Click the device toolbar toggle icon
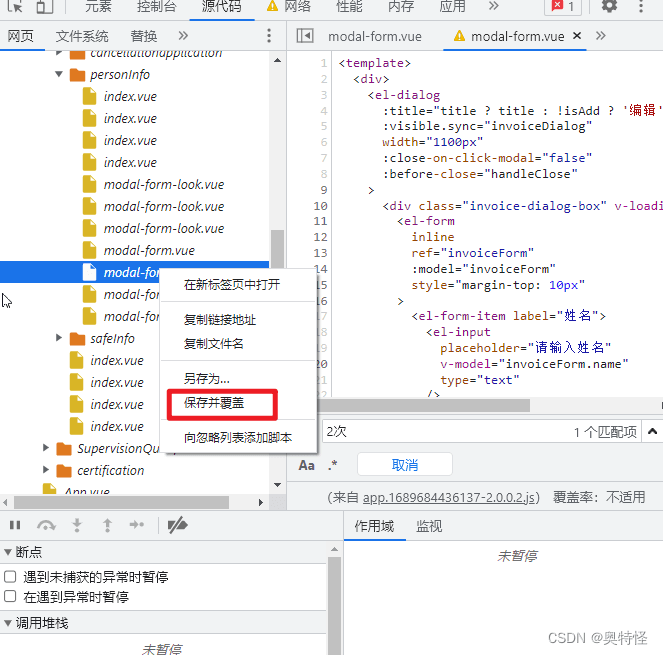Viewport: 663px width, 655px height. pos(44,6)
